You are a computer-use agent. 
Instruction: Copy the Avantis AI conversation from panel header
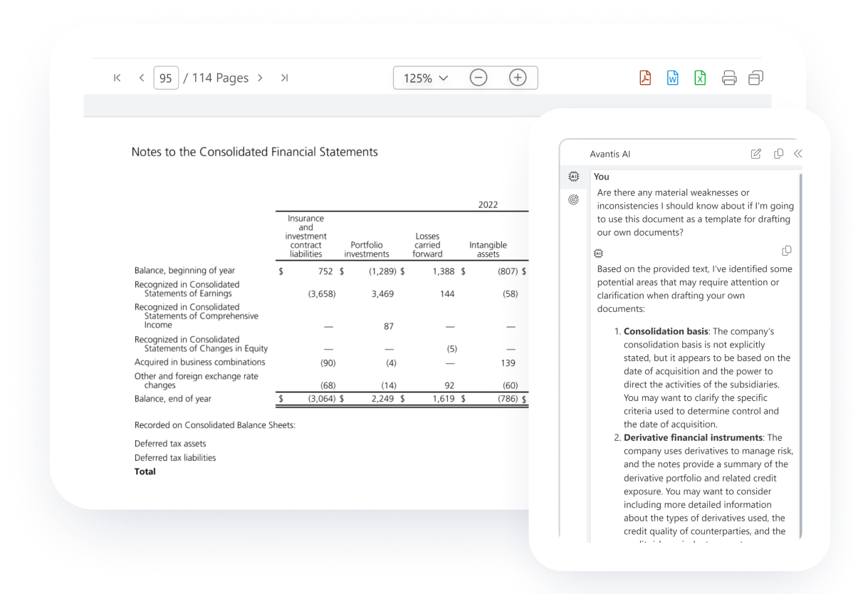[x=778, y=154]
